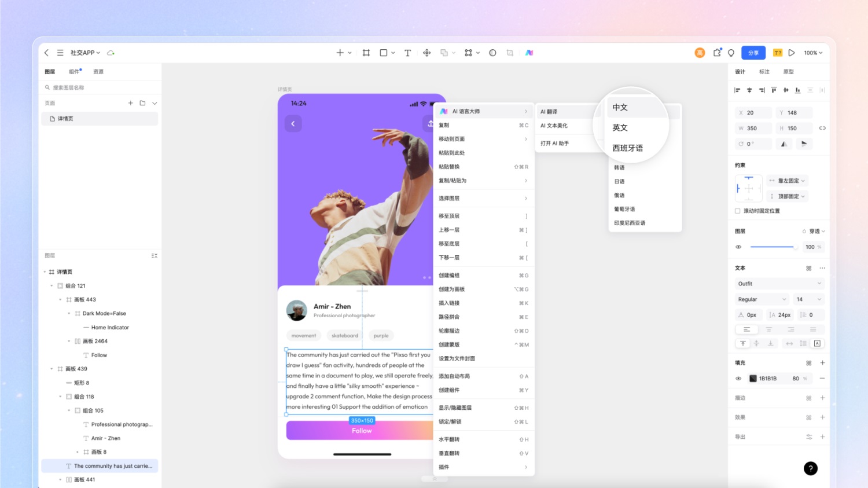Image resolution: width=868 pixels, height=488 pixels.
Task: Click the Play preview icon
Action: [792, 53]
